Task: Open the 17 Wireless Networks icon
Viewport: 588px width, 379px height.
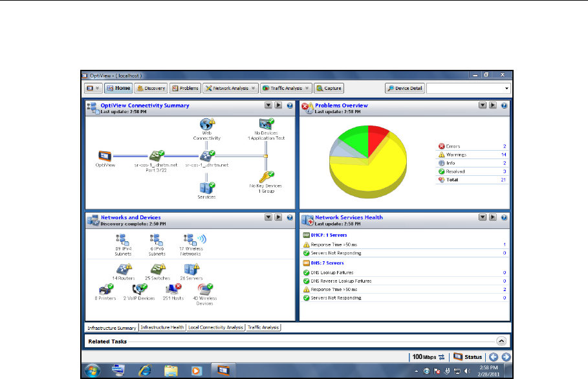Action: (x=194, y=239)
